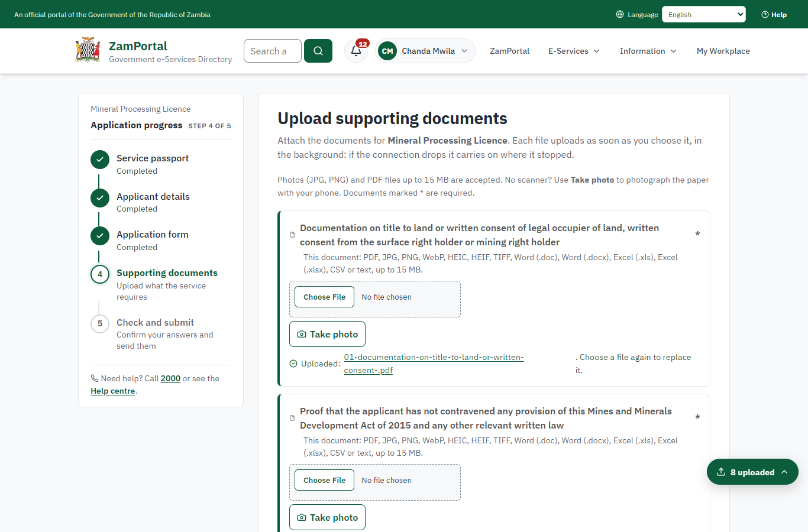Click the Service passport completed checkmark
This screenshot has width=808, height=532.
100,160
